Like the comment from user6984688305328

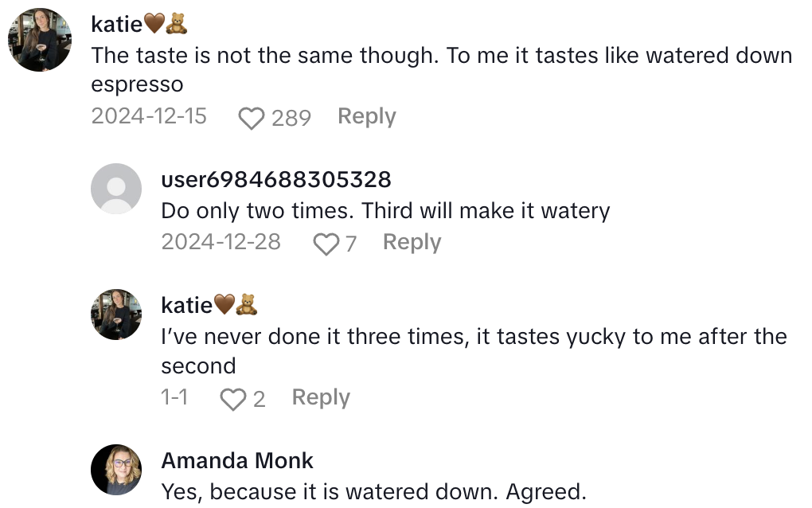(326, 243)
